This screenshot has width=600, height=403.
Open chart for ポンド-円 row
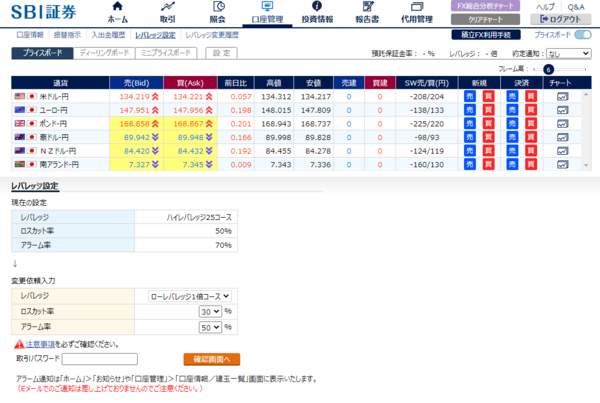(562, 124)
